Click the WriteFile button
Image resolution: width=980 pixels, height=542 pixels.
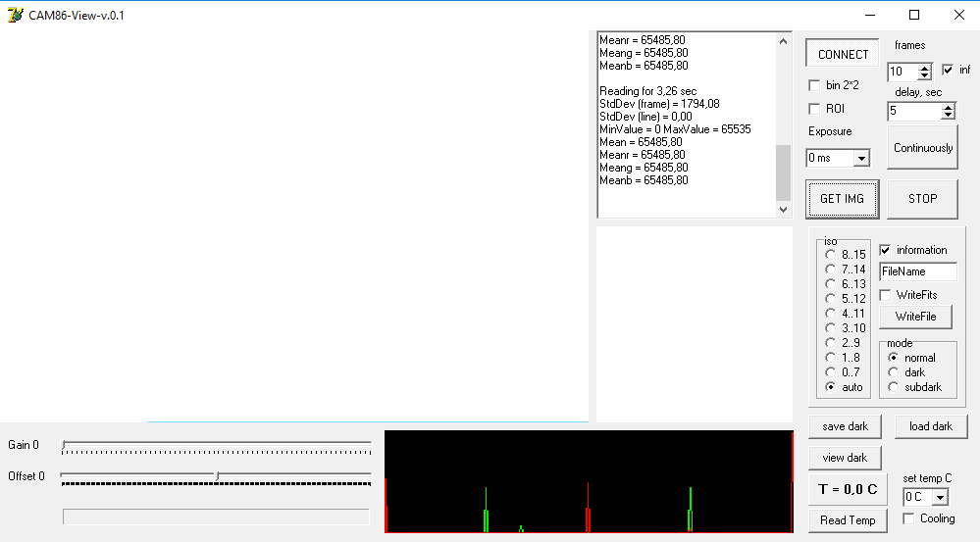point(915,317)
